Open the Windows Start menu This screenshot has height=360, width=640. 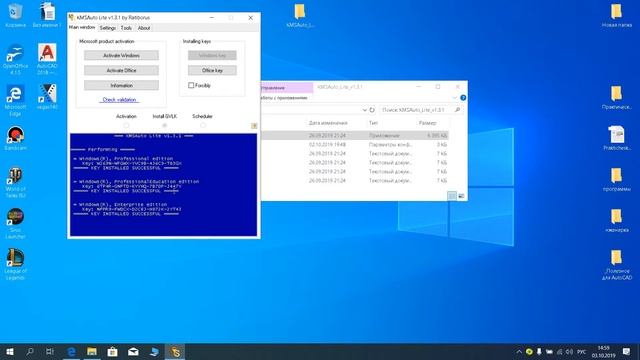[x=10, y=351]
